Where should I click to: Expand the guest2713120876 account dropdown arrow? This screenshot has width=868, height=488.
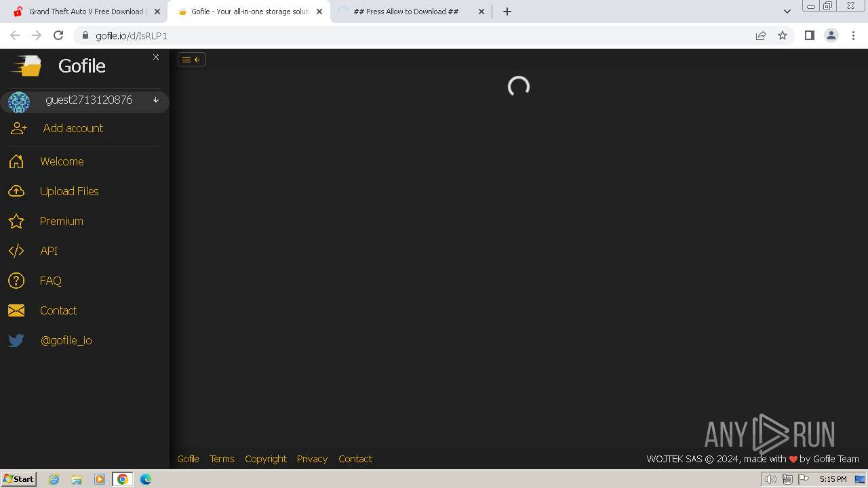pyautogui.click(x=156, y=100)
